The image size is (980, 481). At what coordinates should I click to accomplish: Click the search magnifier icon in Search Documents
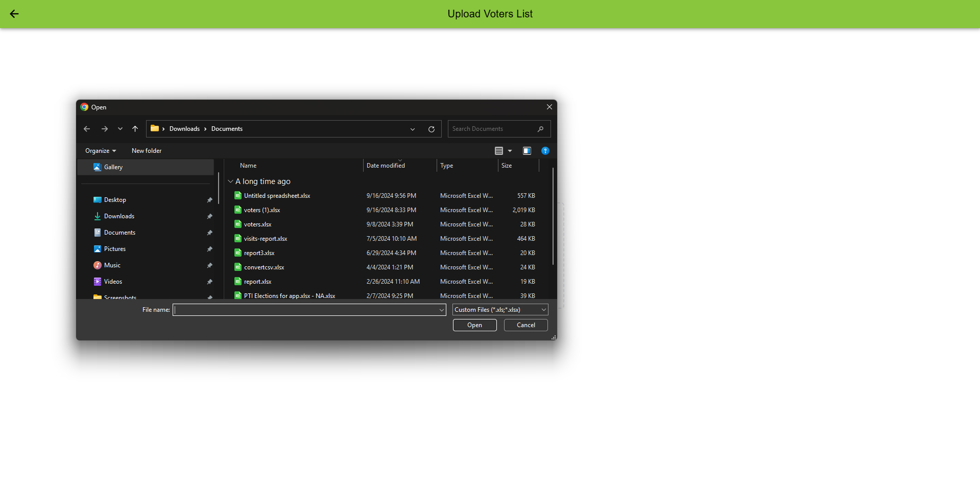(x=540, y=129)
